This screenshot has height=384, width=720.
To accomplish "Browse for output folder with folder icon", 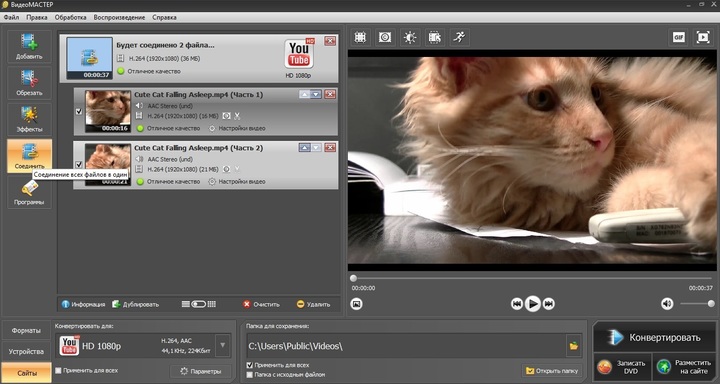I will (574, 346).
